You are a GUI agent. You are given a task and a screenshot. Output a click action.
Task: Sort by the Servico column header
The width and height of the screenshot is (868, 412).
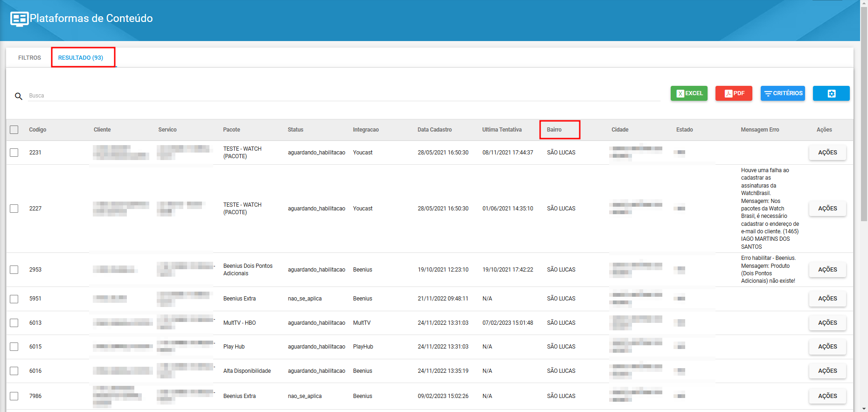167,130
